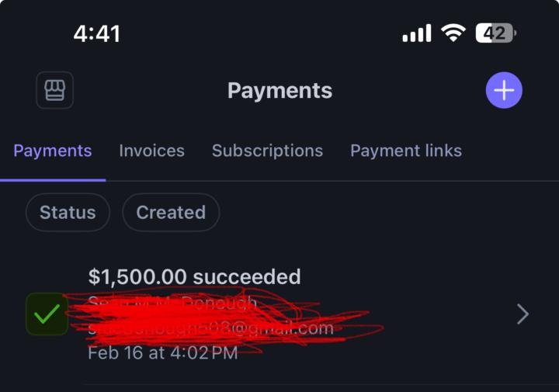559x392 pixels.
Task: Open the Payment links tab
Action: (406, 151)
